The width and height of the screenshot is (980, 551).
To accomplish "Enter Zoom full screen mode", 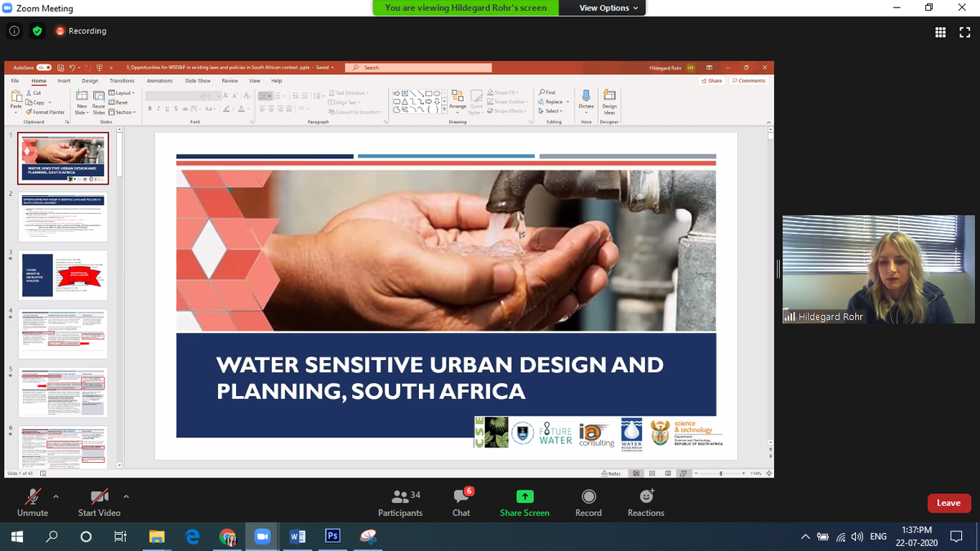I will [x=966, y=32].
